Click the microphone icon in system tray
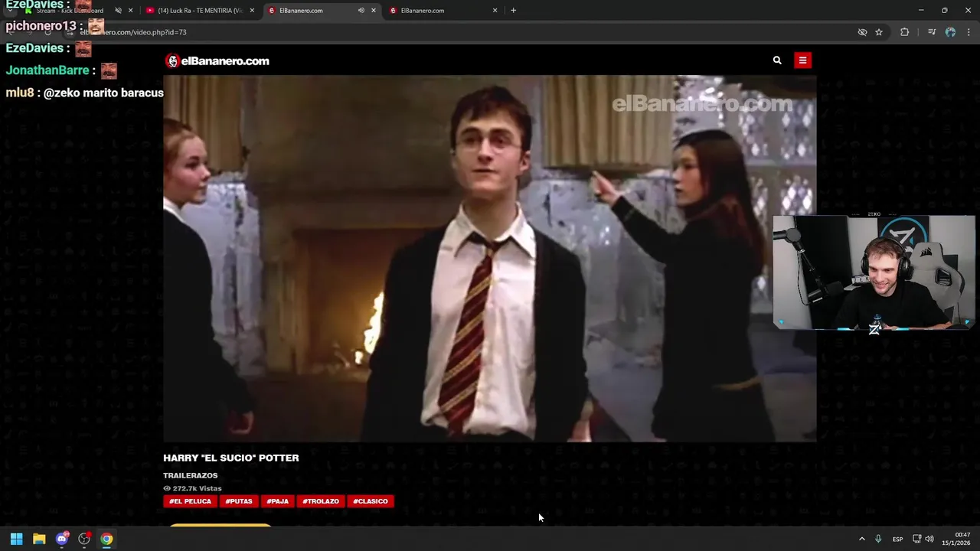Screen dimensions: 980x551 click(878, 539)
